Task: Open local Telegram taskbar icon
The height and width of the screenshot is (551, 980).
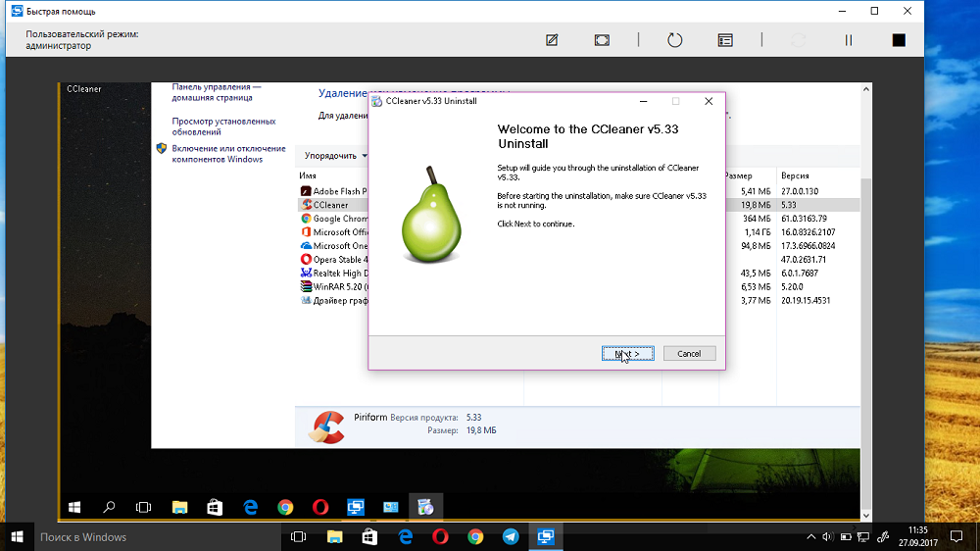Action: 511,537
